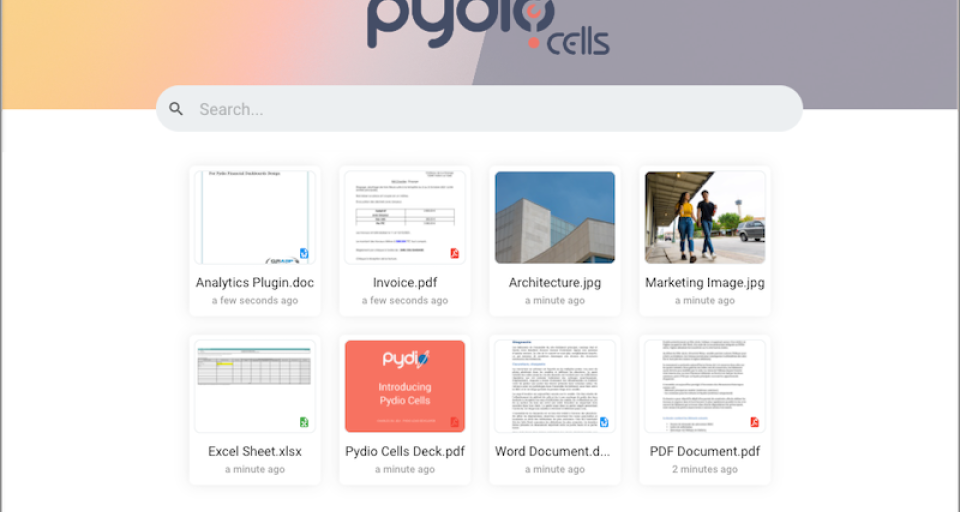Image resolution: width=960 pixels, height=512 pixels.
Task: Open the Pydio Cells Deck.pdf thumbnail
Action: [405, 386]
